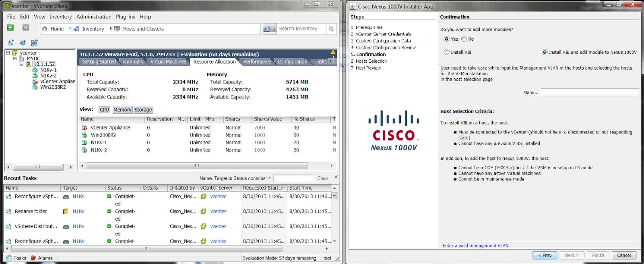Screen dimensions: 644x264
Task: Click the Hosts and Clusters breadcrumb icon
Action: pos(117,29)
